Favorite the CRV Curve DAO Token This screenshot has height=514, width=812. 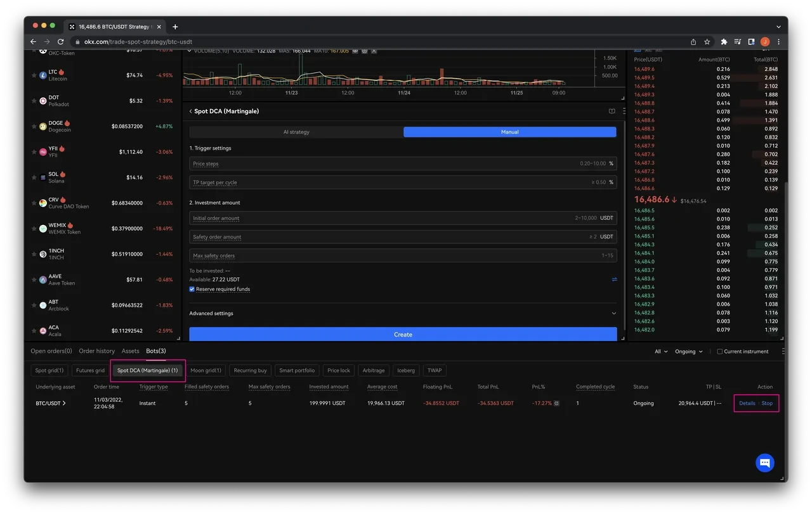pos(34,203)
